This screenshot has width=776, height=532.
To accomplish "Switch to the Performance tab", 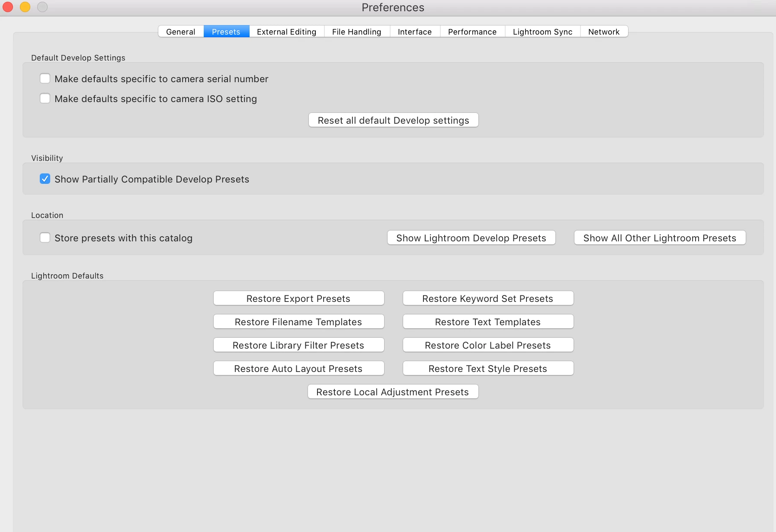I will click(472, 32).
